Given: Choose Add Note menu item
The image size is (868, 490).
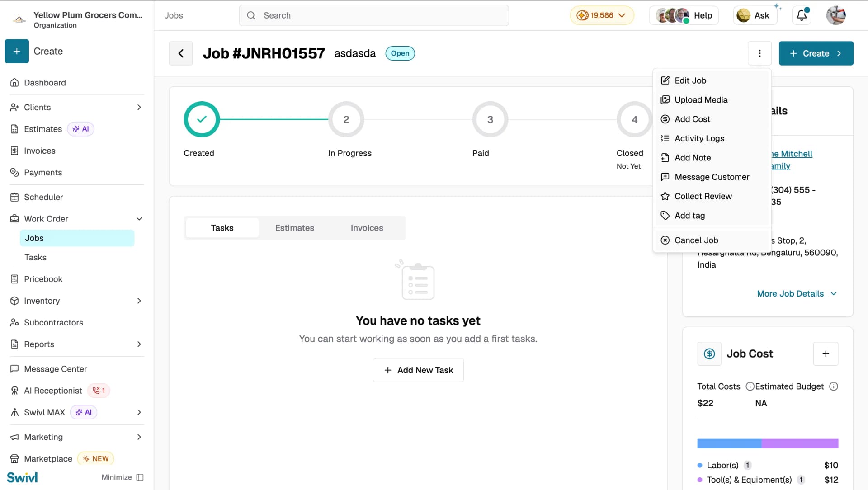Looking at the screenshot, I should pyautogui.click(x=712, y=158).
